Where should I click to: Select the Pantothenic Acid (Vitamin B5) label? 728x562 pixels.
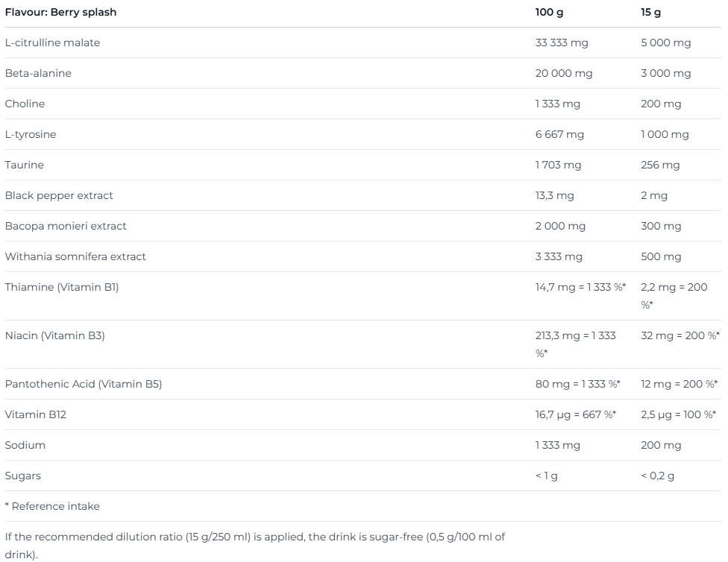click(x=84, y=384)
